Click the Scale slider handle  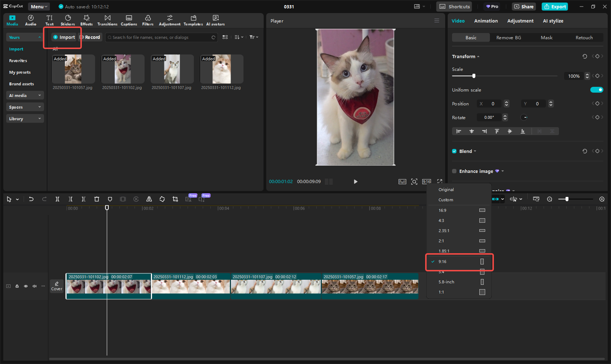point(474,76)
